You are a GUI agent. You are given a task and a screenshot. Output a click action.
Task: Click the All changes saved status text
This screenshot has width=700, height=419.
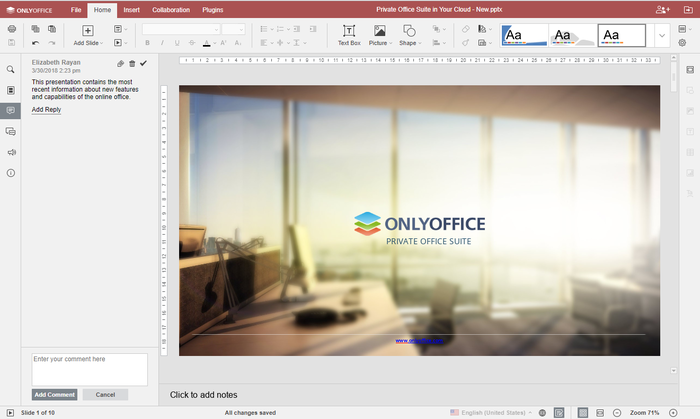click(x=250, y=413)
